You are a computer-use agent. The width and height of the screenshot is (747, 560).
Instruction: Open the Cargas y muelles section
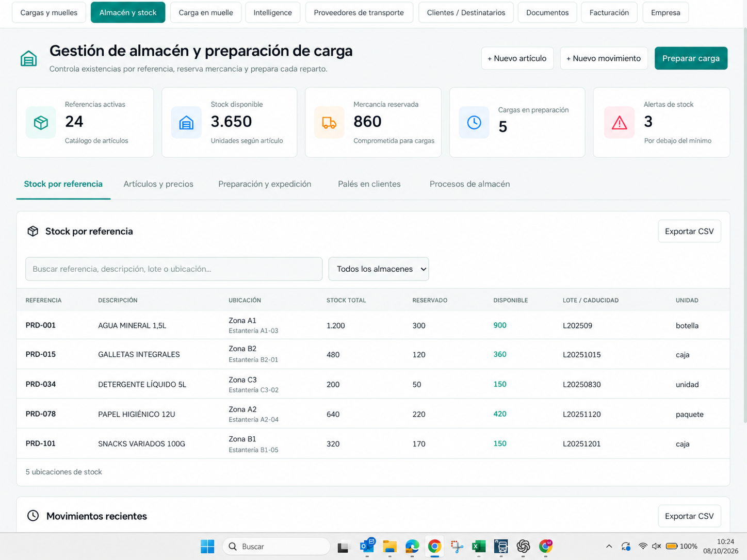(49, 12)
